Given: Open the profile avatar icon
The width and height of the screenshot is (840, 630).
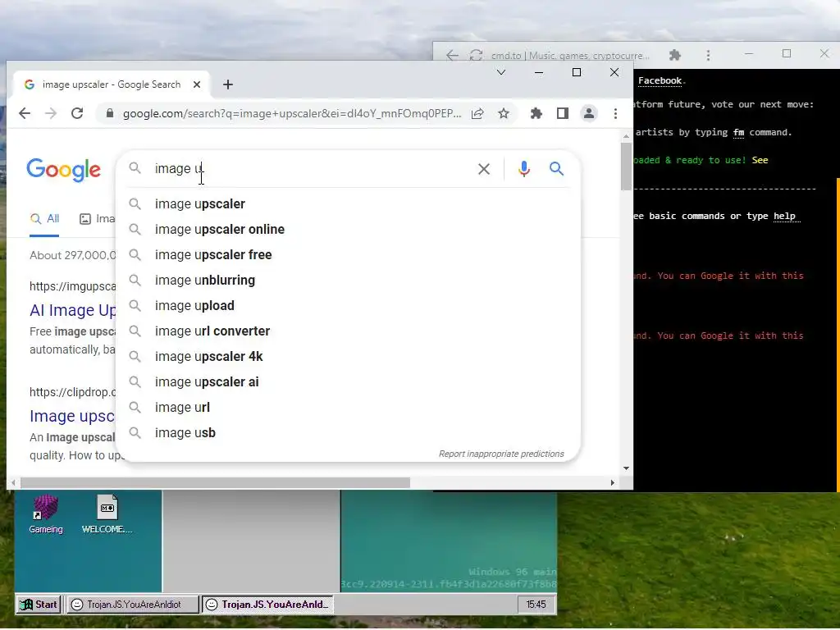Looking at the screenshot, I should (589, 113).
